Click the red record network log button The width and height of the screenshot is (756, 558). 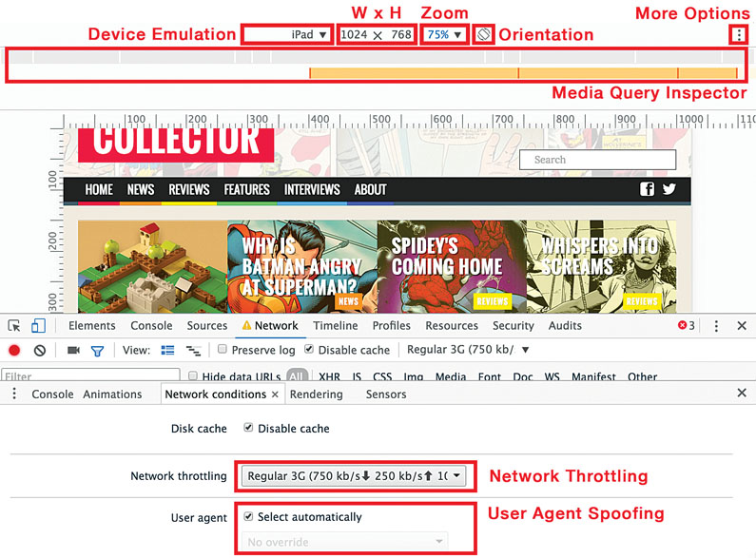click(14, 351)
